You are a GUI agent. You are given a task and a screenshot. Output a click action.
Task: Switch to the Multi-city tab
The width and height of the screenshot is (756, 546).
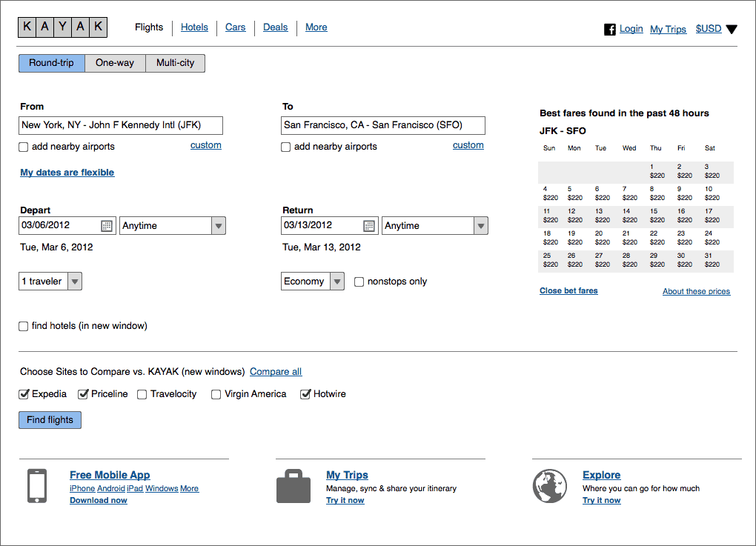176,63
